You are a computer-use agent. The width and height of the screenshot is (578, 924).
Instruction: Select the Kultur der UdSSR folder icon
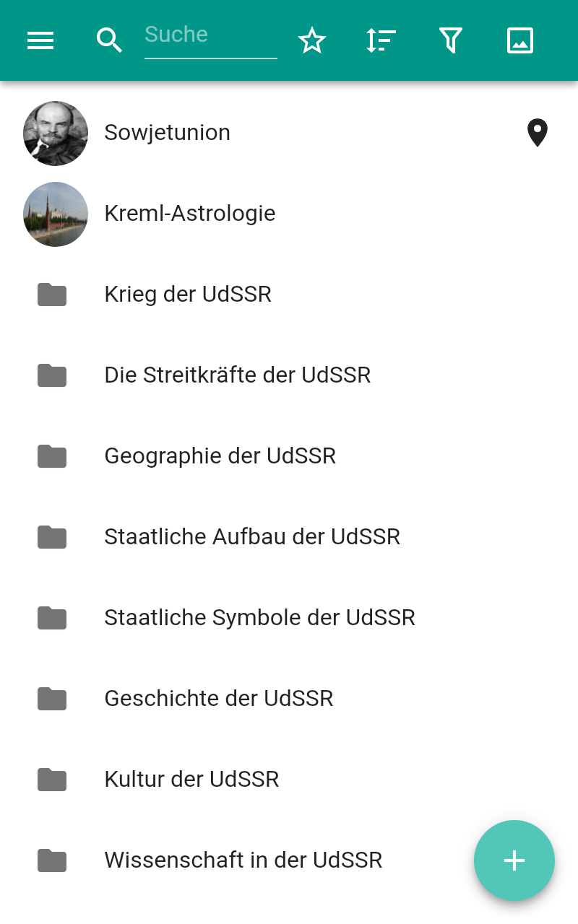52,780
